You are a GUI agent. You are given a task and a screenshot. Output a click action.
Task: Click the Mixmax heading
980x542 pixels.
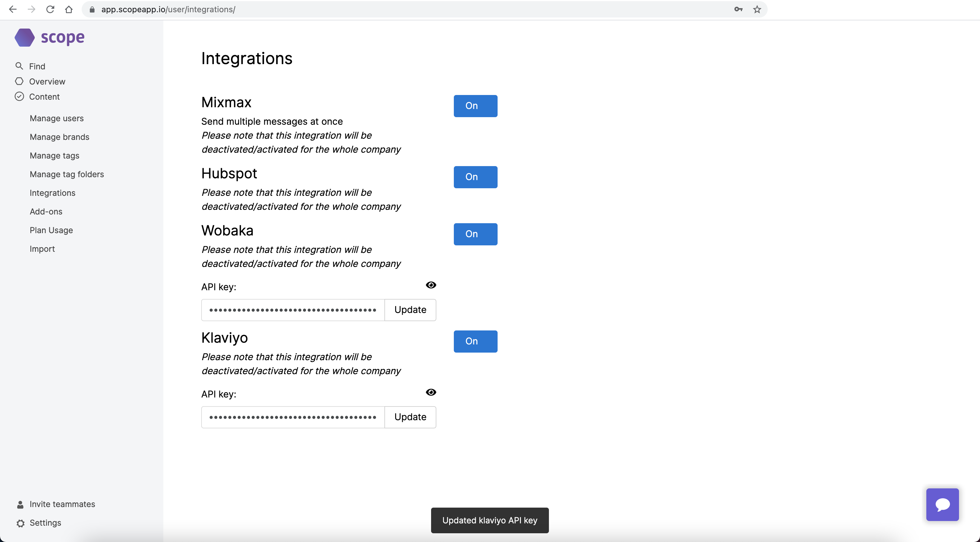[x=226, y=102]
